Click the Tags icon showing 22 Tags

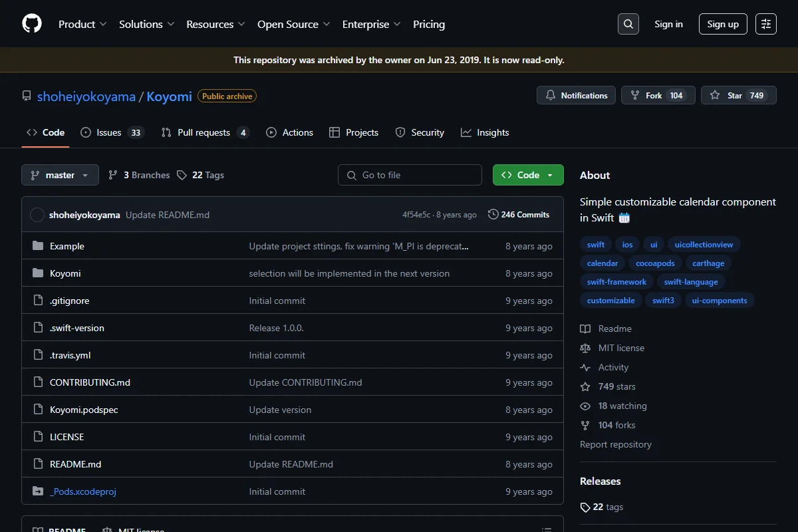[x=182, y=175]
